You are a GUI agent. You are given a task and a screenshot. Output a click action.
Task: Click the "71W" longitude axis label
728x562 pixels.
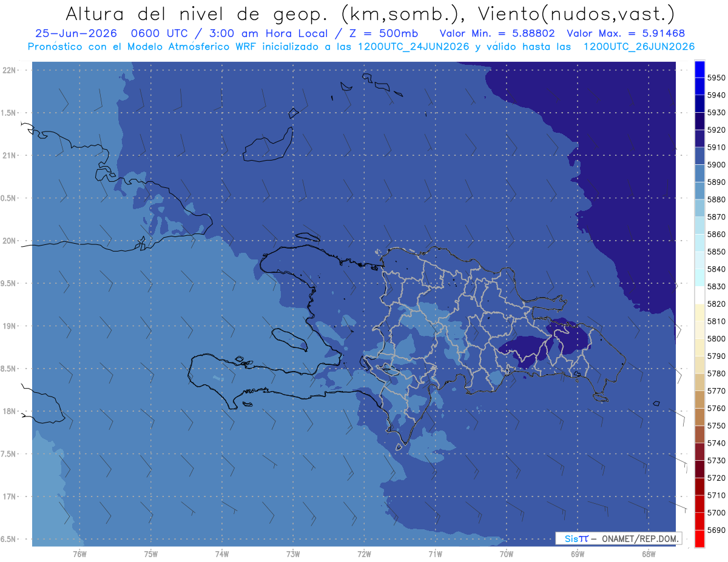tap(435, 554)
